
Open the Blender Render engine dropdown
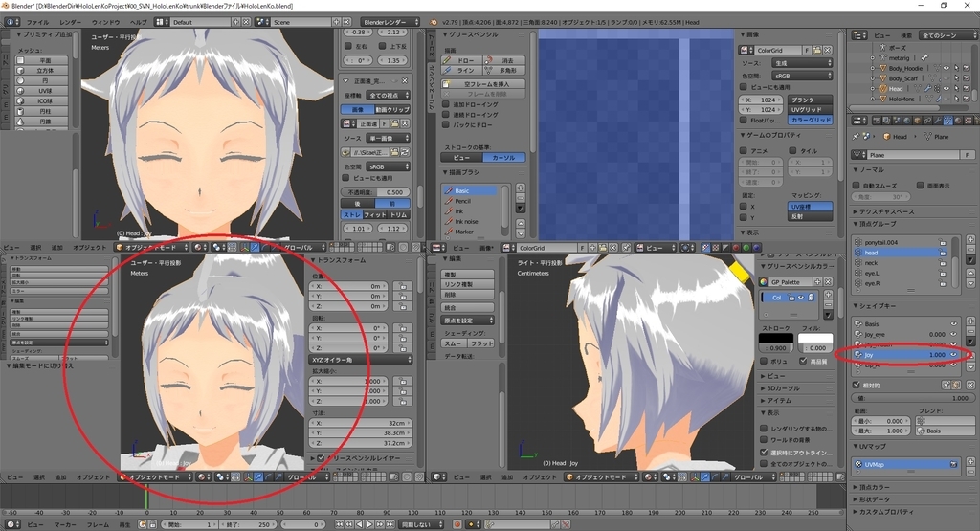coord(390,22)
